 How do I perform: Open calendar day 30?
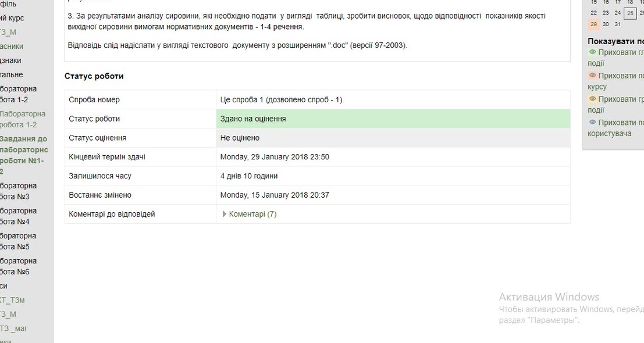coord(606,24)
